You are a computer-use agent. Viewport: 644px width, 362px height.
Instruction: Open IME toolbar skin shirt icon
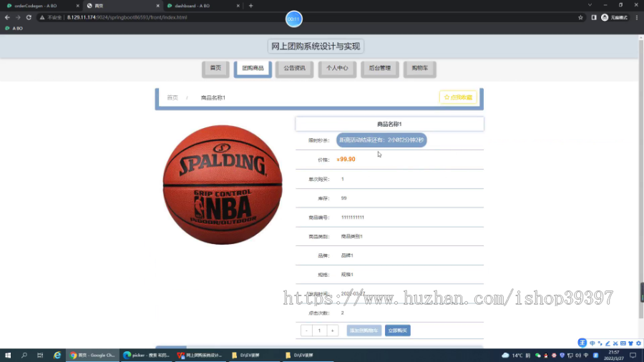click(631, 343)
